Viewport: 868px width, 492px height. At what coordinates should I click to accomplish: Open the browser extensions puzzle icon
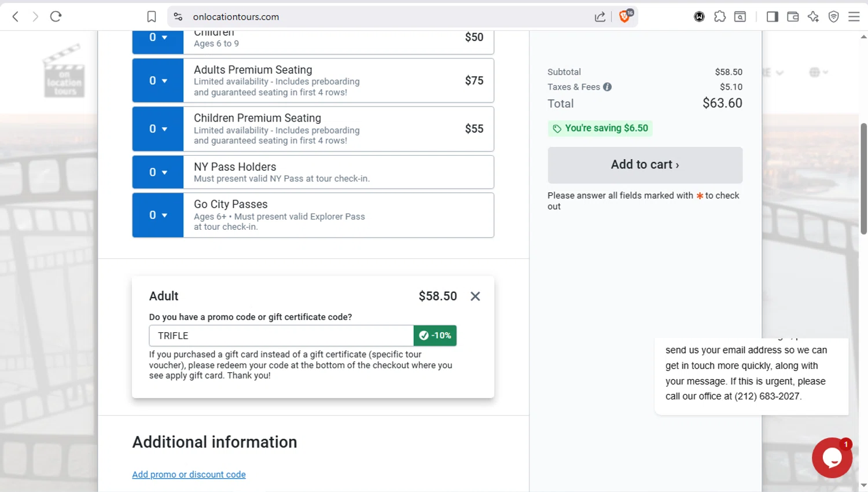(719, 17)
